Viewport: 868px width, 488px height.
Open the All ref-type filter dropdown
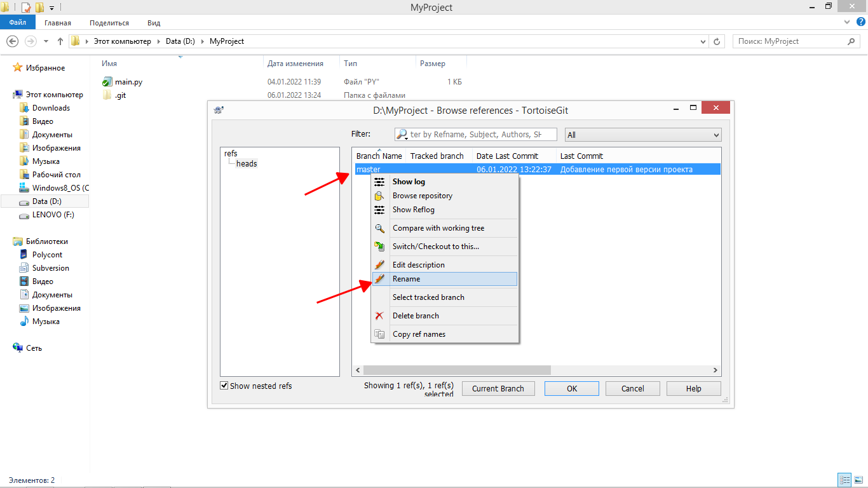(643, 135)
